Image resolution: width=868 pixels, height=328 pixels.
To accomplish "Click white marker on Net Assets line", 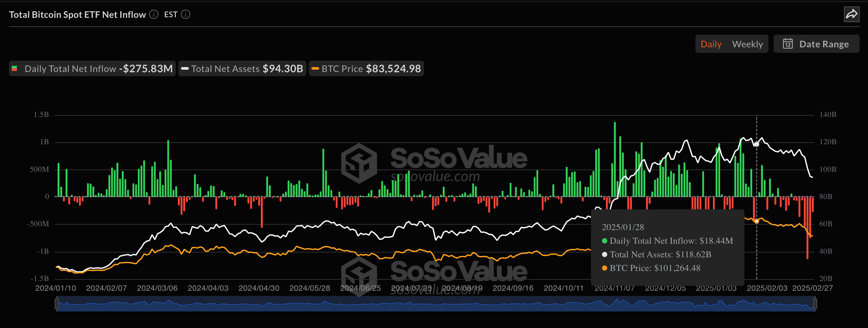I will click(756, 144).
